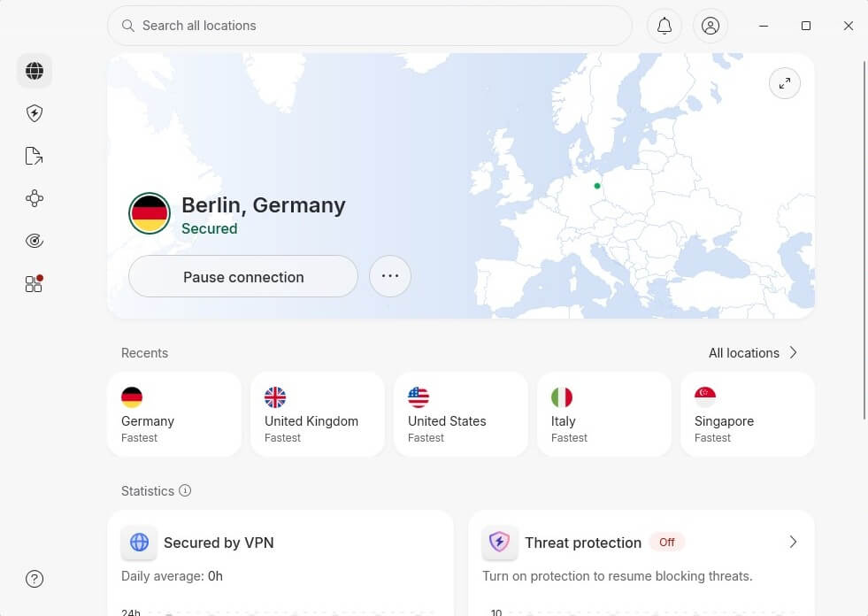Click the Recents section label
The image size is (868, 616).
pos(144,353)
